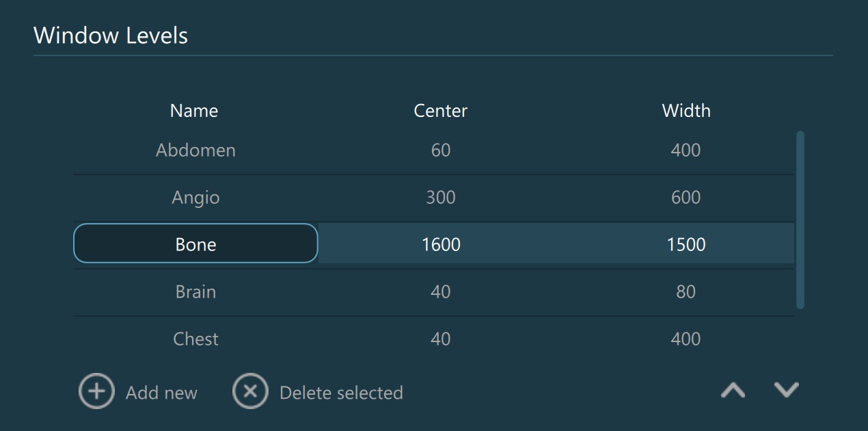
Task: Click the Delete selected X icon
Action: [250, 392]
